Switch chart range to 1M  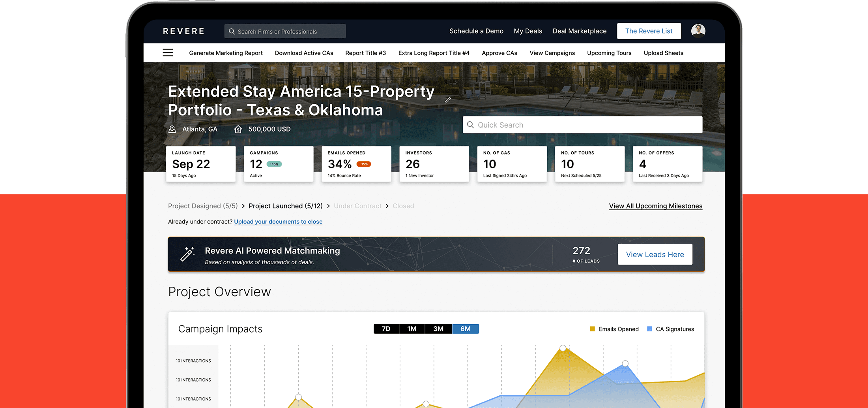pyautogui.click(x=412, y=329)
